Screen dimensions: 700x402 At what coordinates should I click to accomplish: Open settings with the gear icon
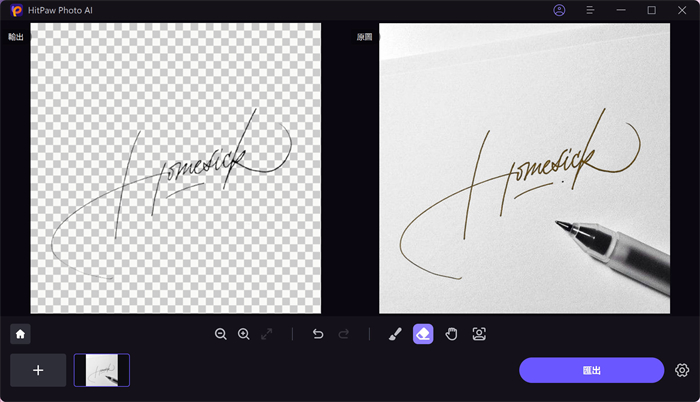[x=682, y=370]
